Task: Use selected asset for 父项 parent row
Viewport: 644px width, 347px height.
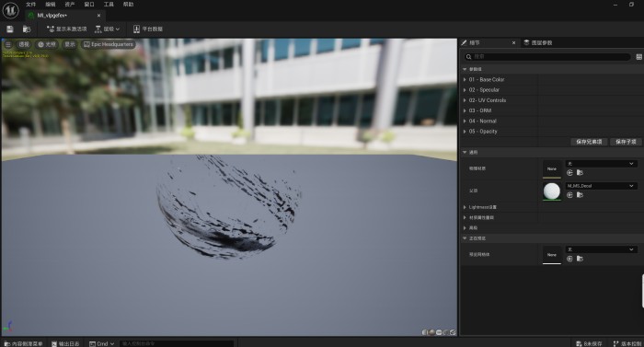Action: (569, 195)
